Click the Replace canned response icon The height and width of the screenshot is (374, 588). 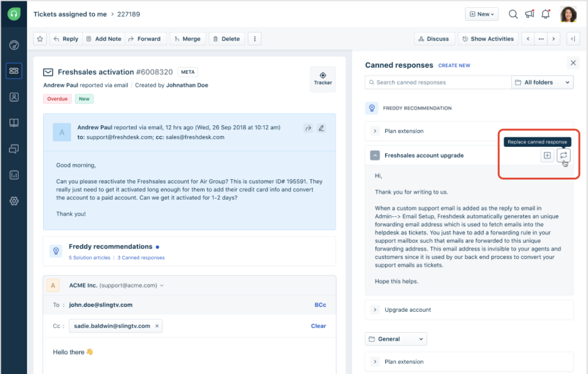(563, 156)
